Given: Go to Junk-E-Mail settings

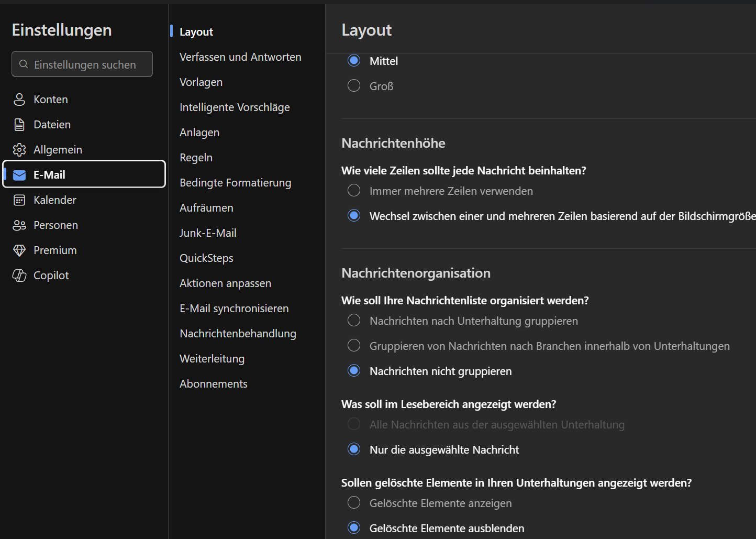Looking at the screenshot, I should tap(208, 233).
